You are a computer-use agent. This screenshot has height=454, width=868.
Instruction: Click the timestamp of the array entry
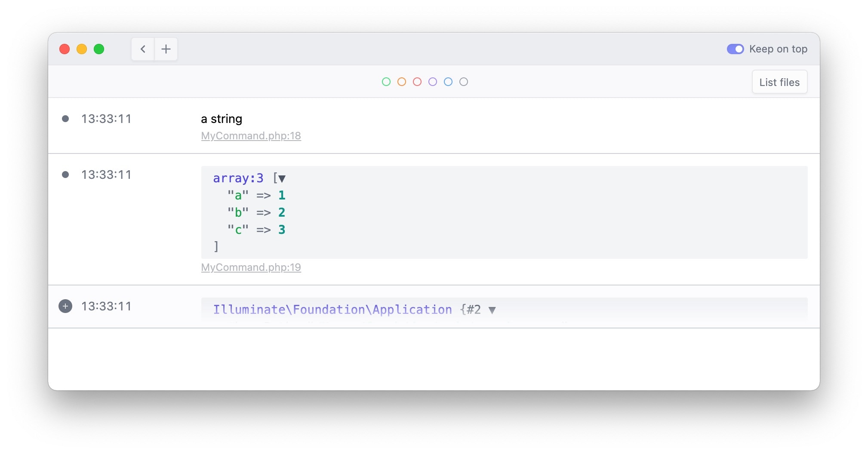point(106,175)
